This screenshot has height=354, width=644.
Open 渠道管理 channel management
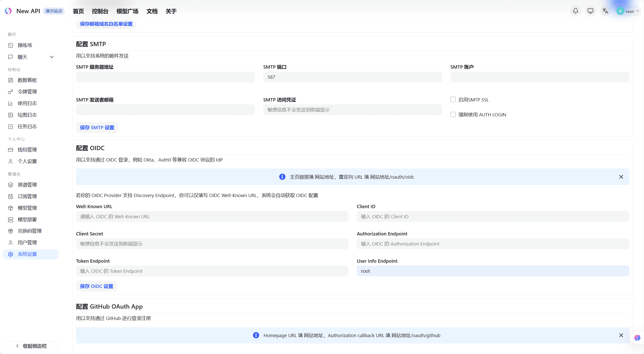(x=27, y=185)
